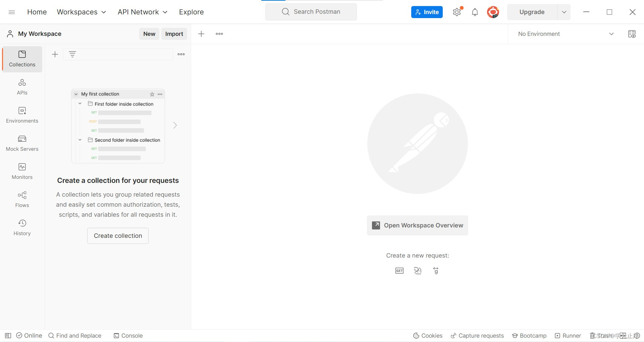Create a new HTTP GET request icon

click(399, 271)
